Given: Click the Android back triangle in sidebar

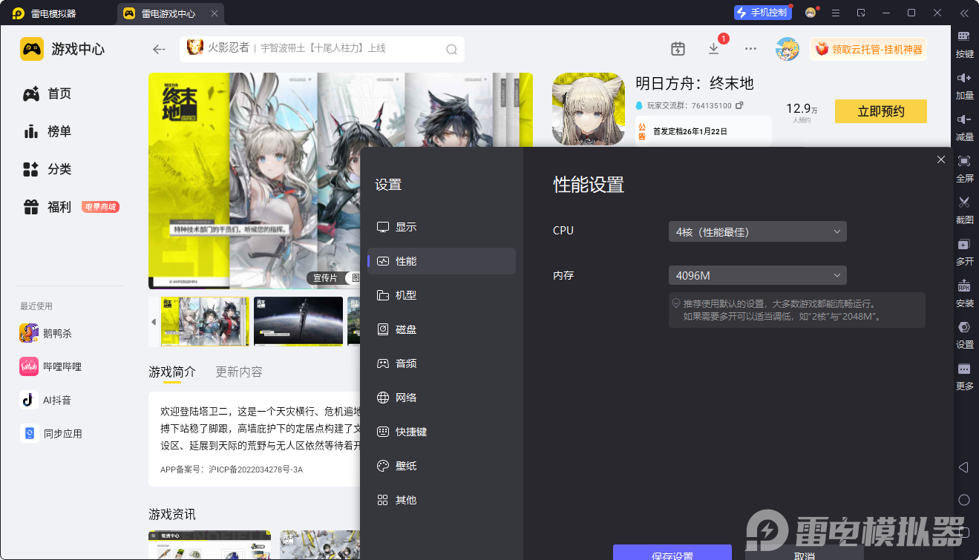Looking at the screenshot, I should pyautogui.click(x=963, y=467).
